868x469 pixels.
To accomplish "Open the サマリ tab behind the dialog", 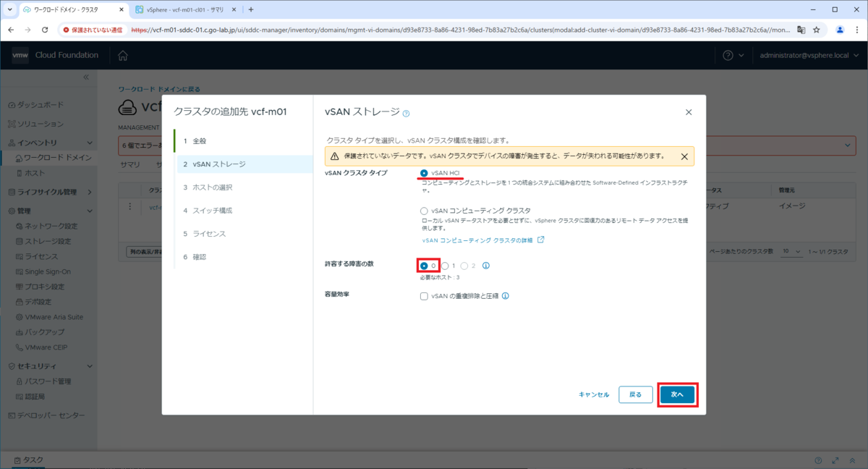I will (x=130, y=164).
